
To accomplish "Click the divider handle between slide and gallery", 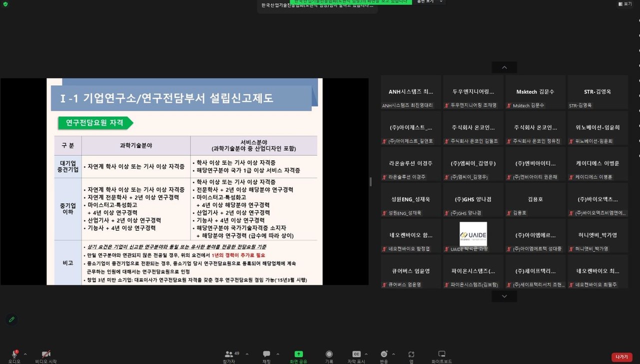I will point(370,182).
